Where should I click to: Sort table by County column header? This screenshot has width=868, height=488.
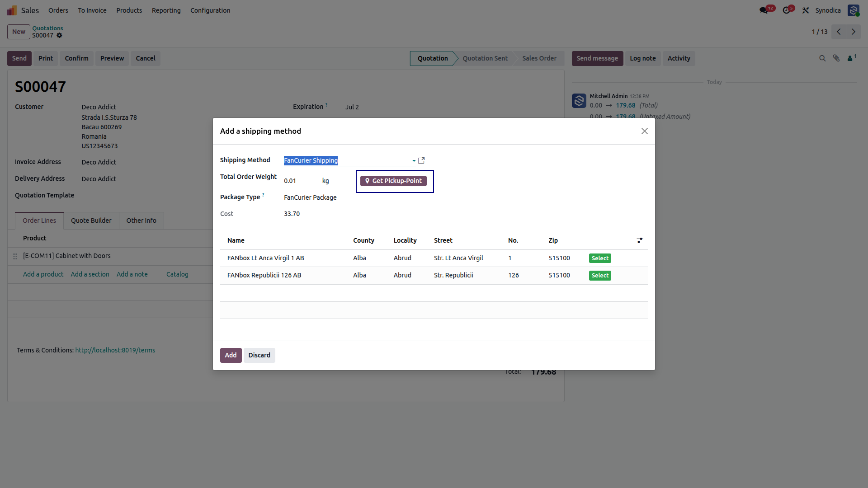point(363,240)
